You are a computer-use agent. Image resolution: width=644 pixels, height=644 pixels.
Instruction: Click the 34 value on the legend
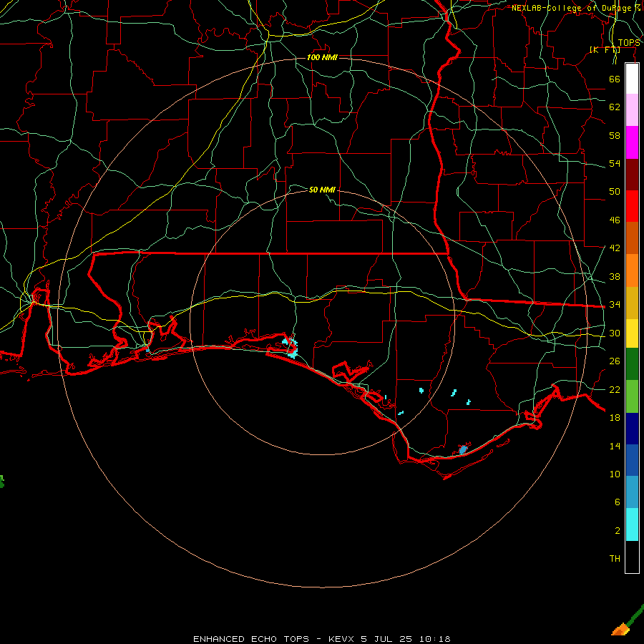pos(615,304)
